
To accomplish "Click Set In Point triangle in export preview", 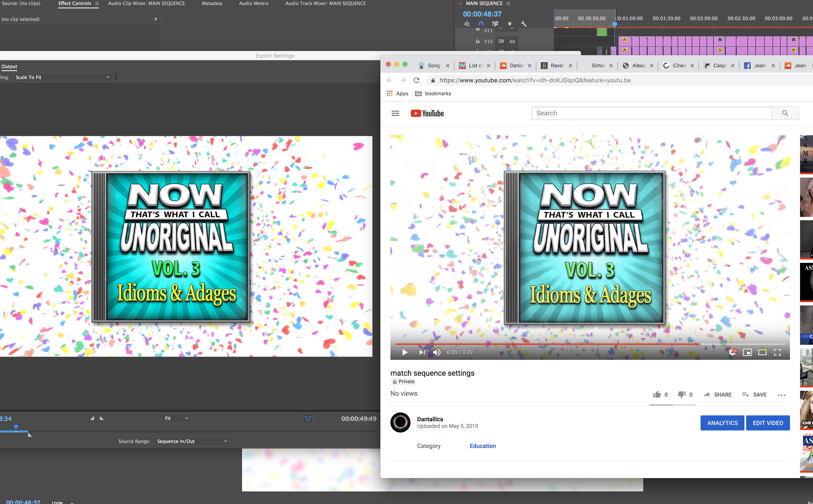I will point(92,418).
